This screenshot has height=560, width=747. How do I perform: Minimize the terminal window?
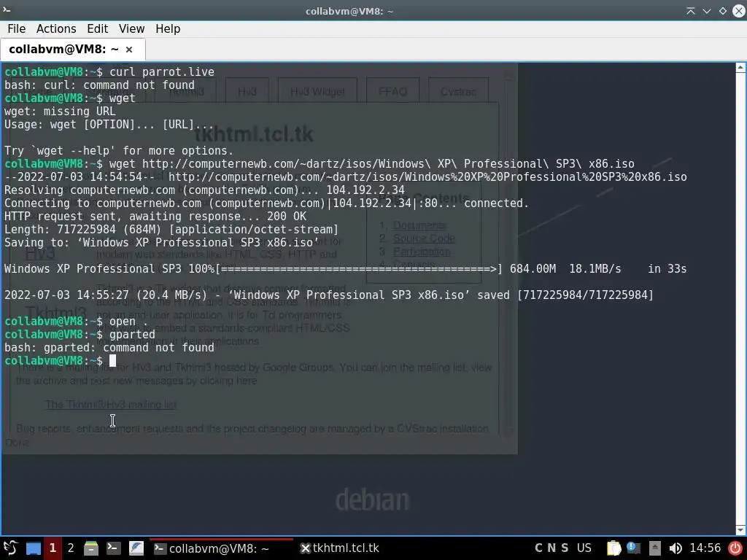pos(706,11)
